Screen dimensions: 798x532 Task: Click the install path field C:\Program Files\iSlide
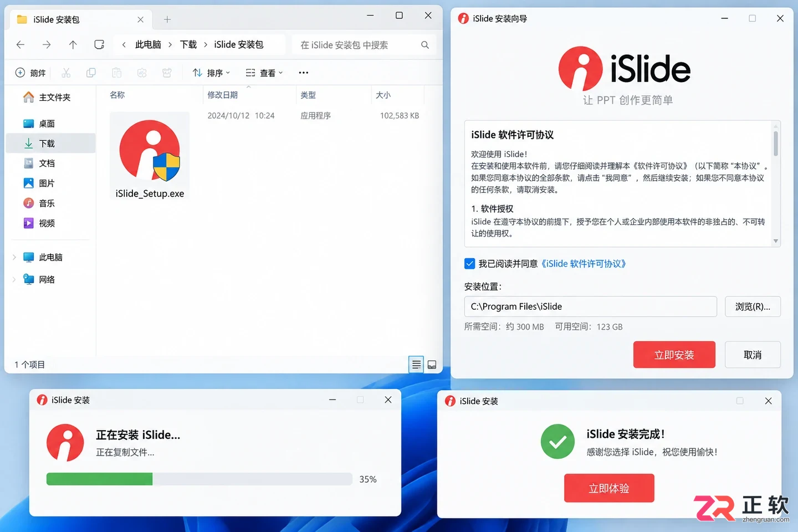(x=591, y=306)
